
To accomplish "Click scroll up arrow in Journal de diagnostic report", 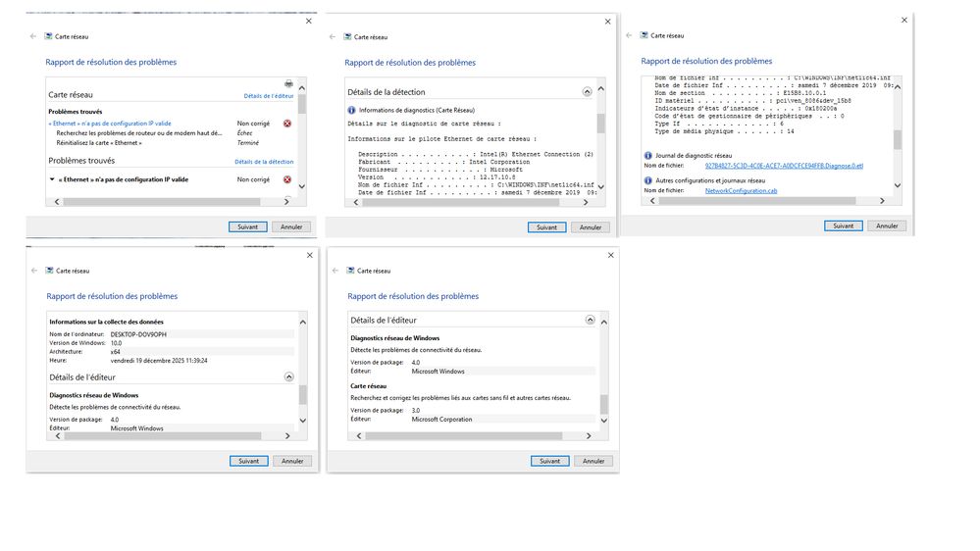I will click(x=898, y=87).
